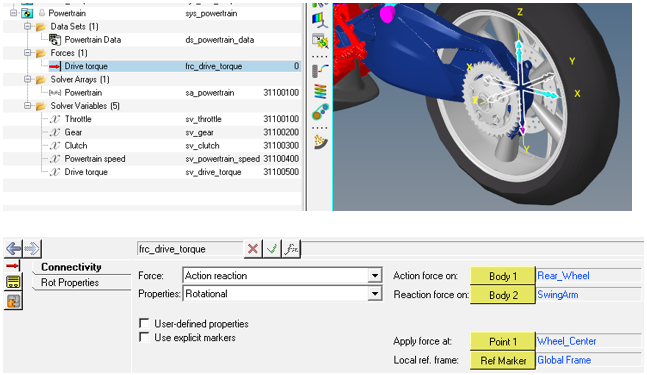
Task: Click the back arrow navigation icon
Action: click(14, 249)
